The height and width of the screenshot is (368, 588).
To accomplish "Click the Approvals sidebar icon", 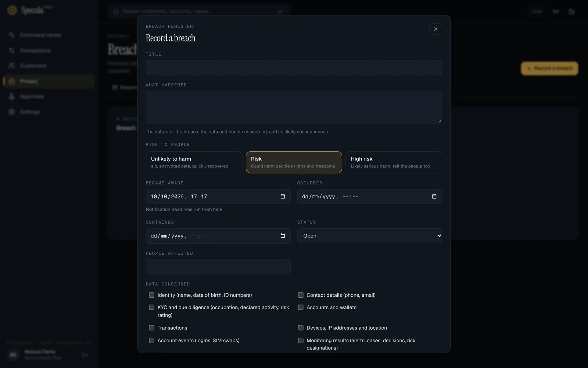I will click(12, 96).
